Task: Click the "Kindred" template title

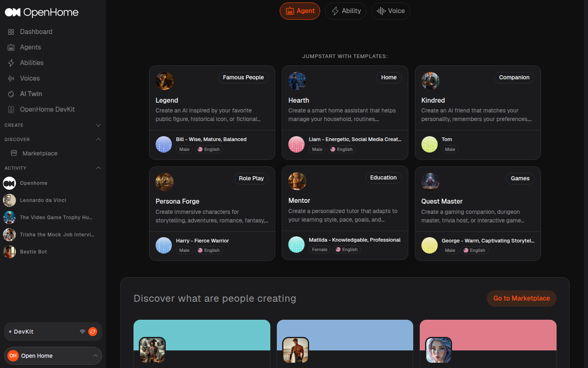Action: (433, 101)
